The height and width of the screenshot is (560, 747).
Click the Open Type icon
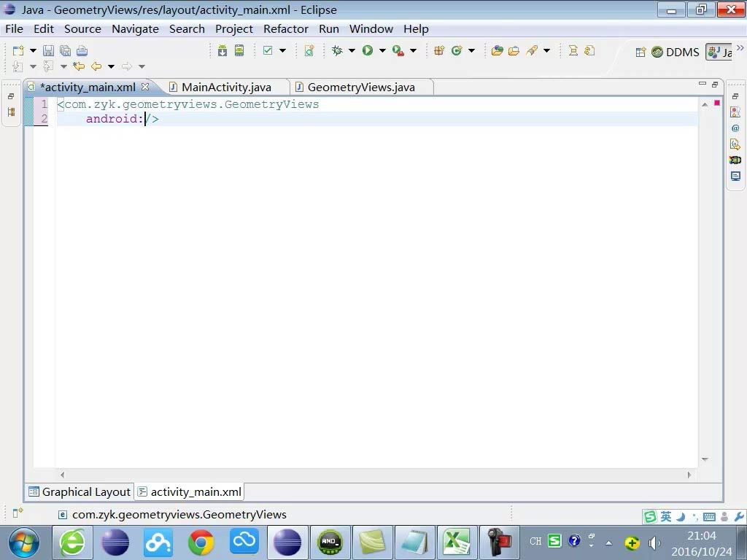click(x=497, y=50)
